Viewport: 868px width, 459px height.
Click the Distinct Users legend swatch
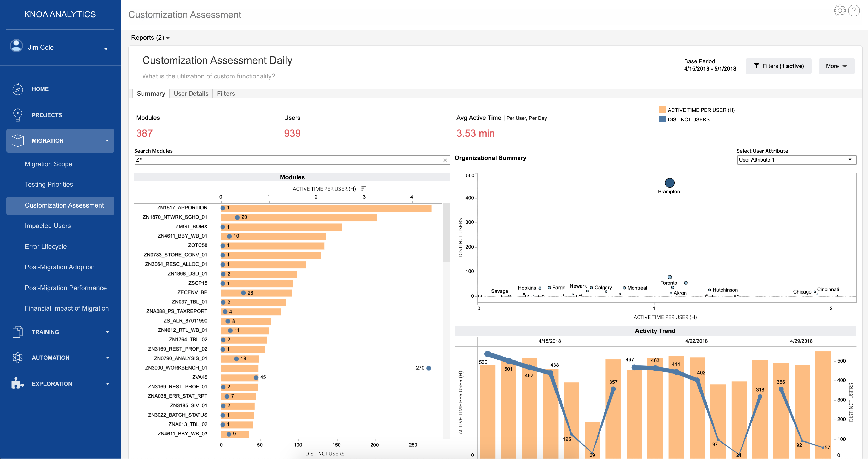tap(662, 119)
